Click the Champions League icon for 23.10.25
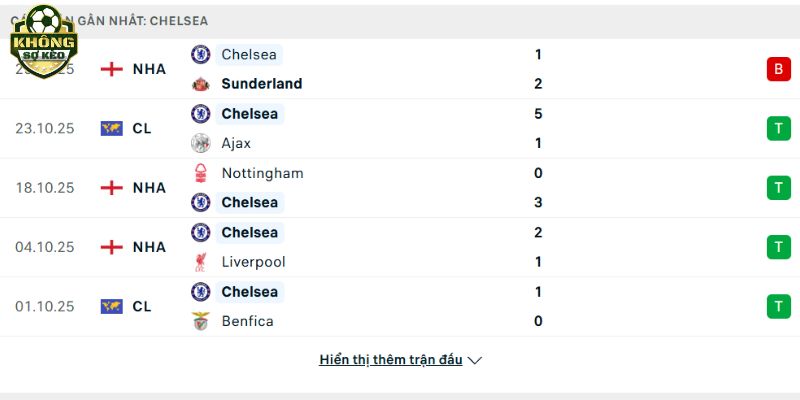 (112, 128)
